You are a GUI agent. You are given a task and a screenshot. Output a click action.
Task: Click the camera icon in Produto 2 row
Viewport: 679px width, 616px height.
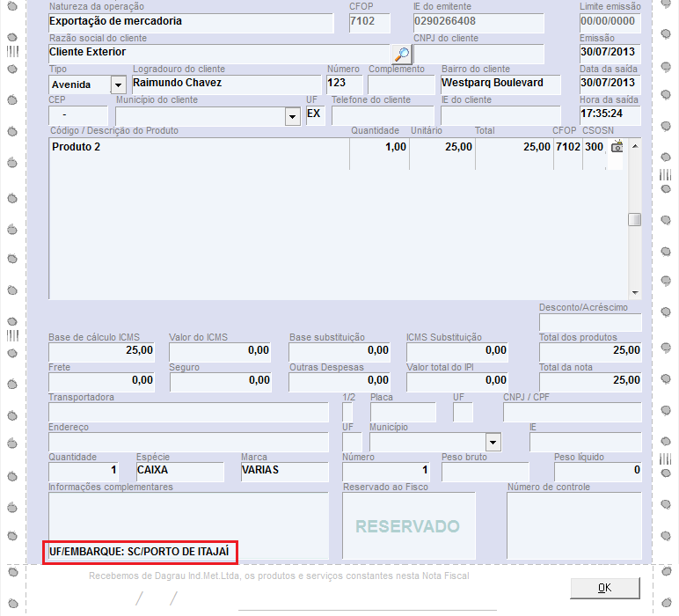(617, 147)
